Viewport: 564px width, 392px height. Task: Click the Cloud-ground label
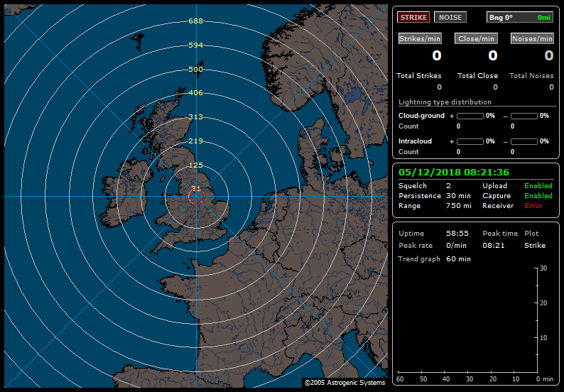[x=421, y=116]
